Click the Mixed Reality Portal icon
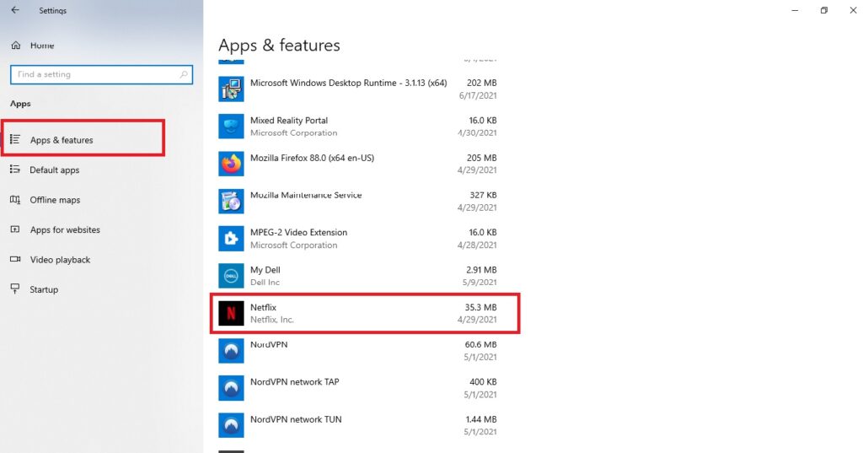Image resolution: width=868 pixels, height=453 pixels. pos(231,127)
